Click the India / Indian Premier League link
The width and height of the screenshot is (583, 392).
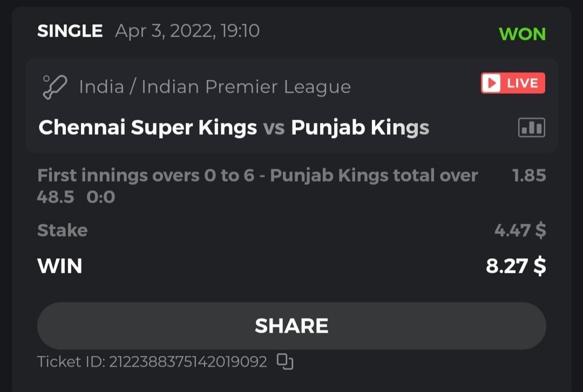pyautogui.click(x=215, y=87)
